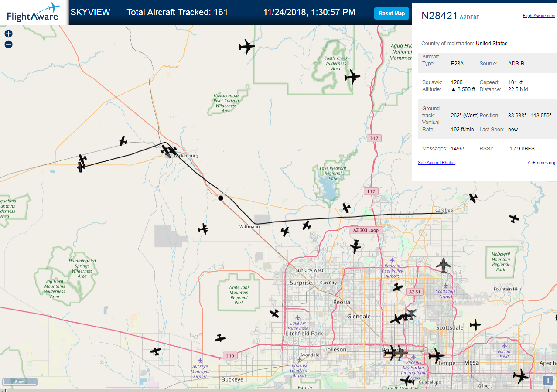
Task: Click the Glendale city label
Action: point(359,316)
